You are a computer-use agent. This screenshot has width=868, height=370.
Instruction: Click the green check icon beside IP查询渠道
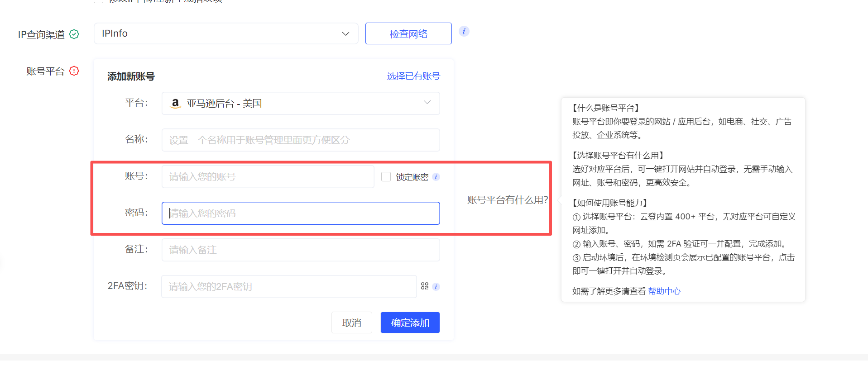pos(74,34)
